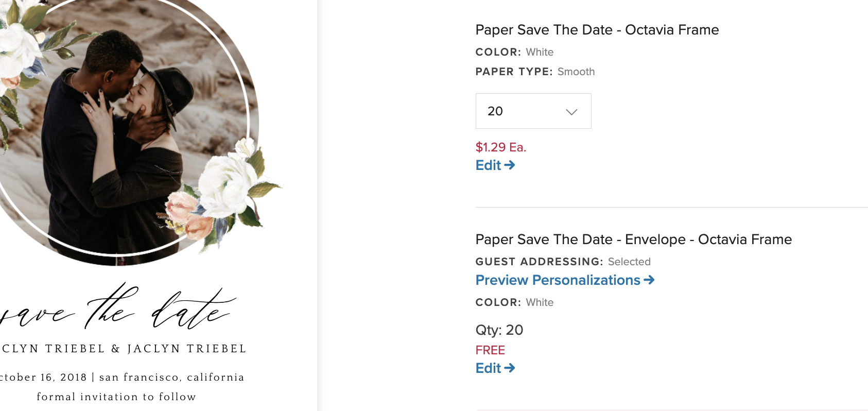Screen dimensions: 868x411
Task: Click the 'save the date' script text
Action: 118,309
